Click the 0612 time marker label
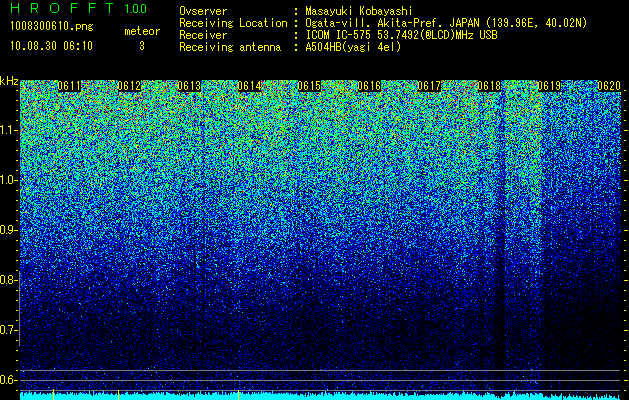 click(129, 86)
